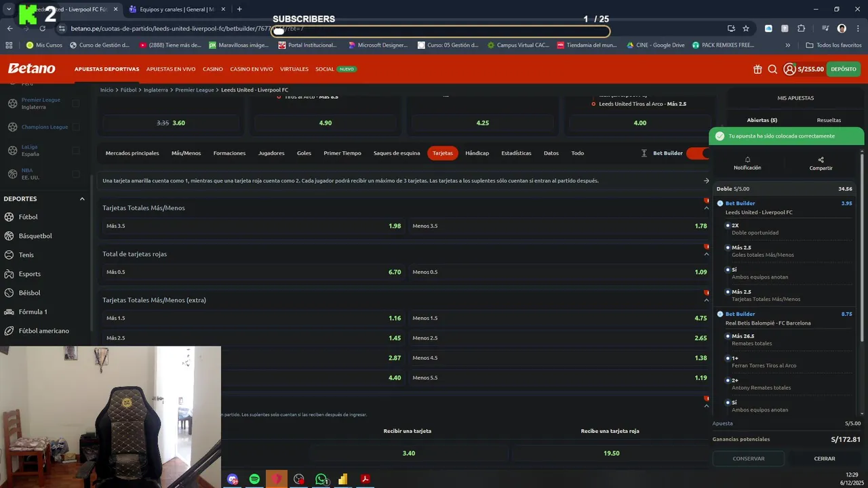Open Spotify from the taskbar
Image resolution: width=868 pixels, height=488 pixels.
point(254,479)
